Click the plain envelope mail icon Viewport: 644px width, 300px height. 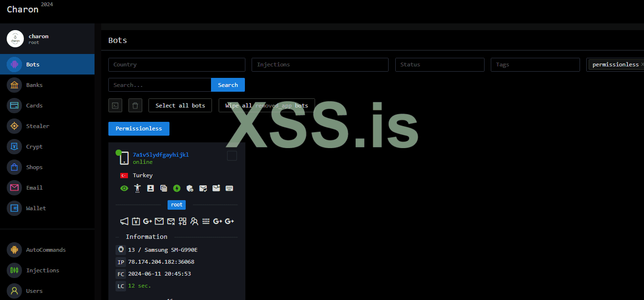coord(159,221)
